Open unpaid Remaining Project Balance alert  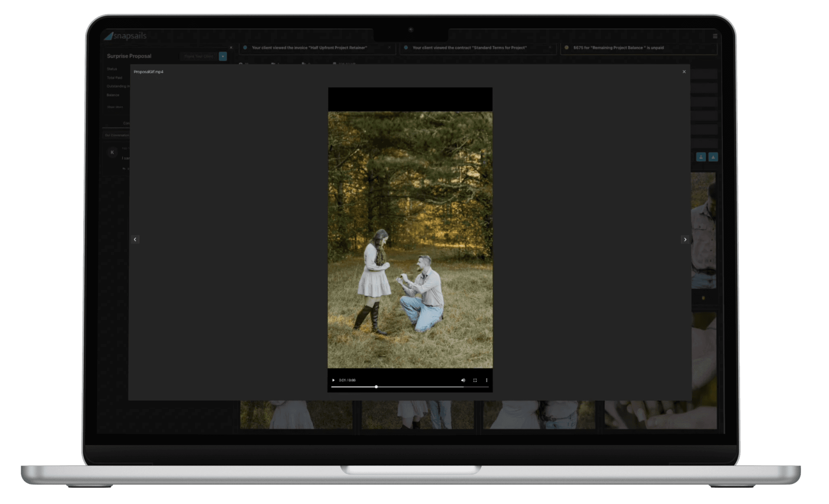click(x=618, y=48)
